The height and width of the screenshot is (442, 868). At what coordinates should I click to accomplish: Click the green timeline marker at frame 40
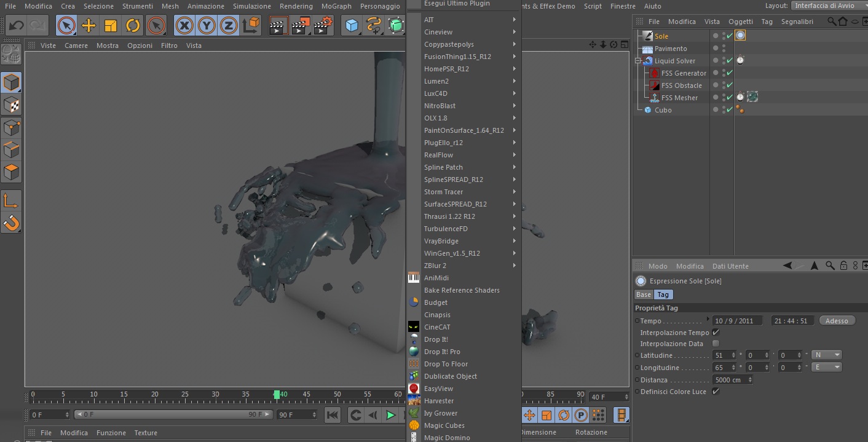coord(277,394)
